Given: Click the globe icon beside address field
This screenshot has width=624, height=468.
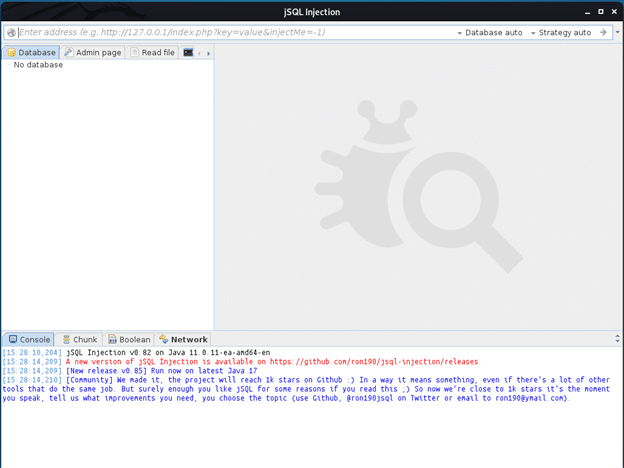Looking at the screenshot, I should pyautogui.click(x=11, y=32).
